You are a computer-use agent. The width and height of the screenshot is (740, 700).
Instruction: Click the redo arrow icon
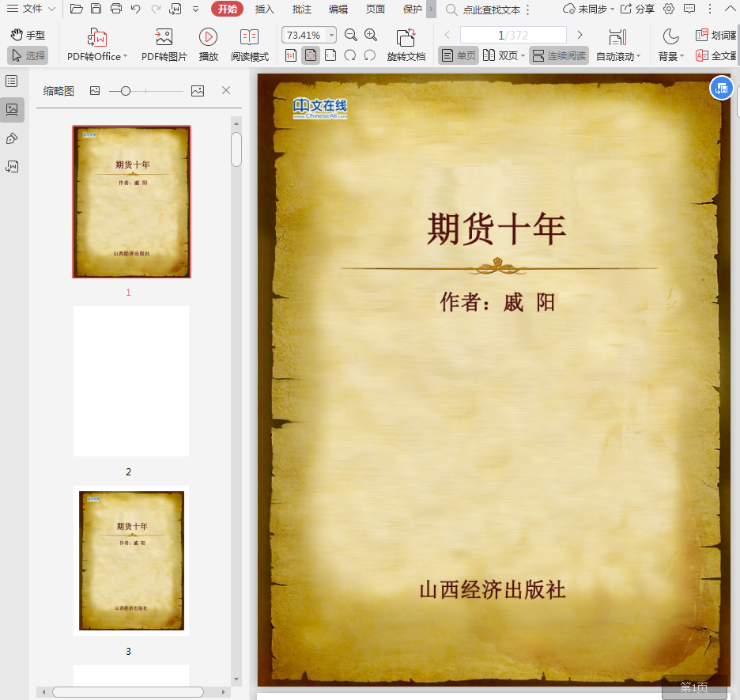point(156,9)
